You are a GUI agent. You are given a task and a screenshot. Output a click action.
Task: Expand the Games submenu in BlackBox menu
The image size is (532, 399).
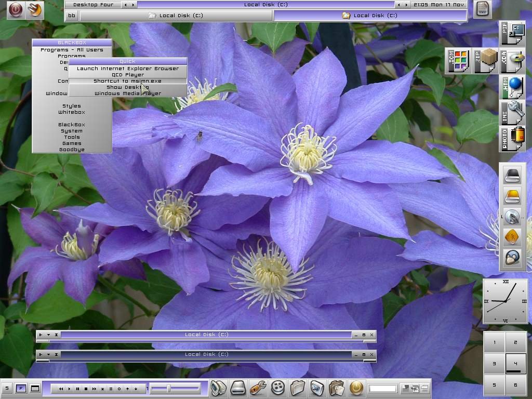pyautogui.click(x=72, y=143)
